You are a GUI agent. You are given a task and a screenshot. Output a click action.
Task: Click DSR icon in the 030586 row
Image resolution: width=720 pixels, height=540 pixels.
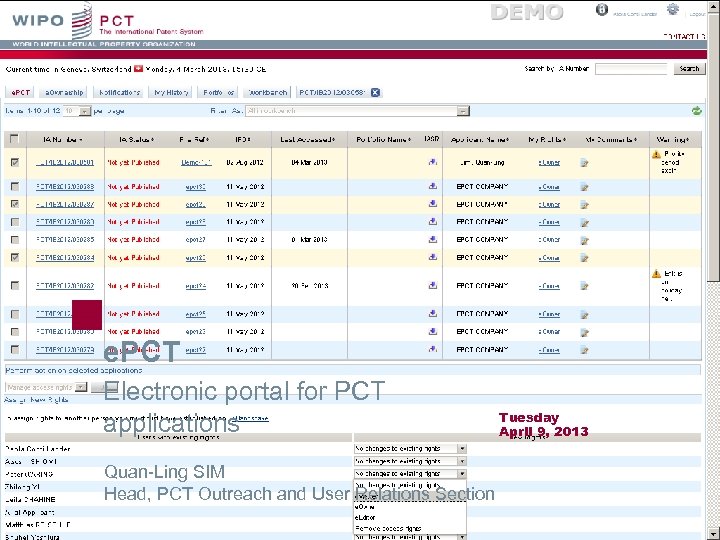433,222
